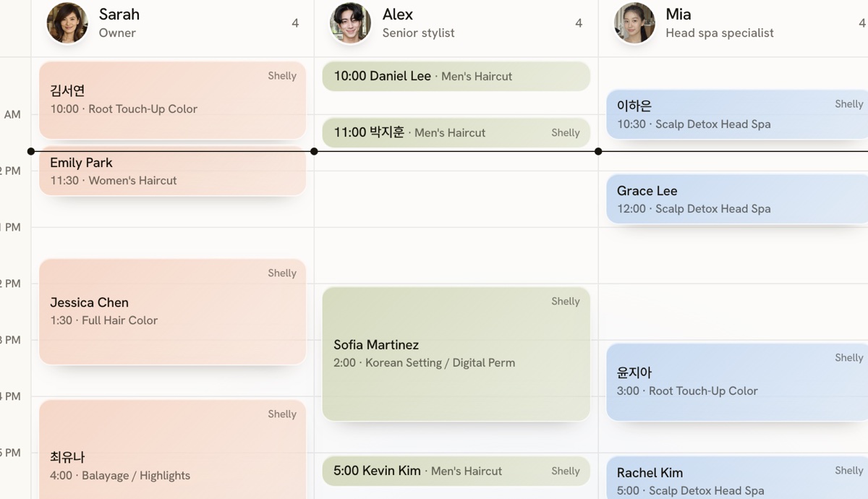Click Shelly tag on 이하은 appointment
The height and width of the screenshot is (499, 868).
tap(849, 104)
